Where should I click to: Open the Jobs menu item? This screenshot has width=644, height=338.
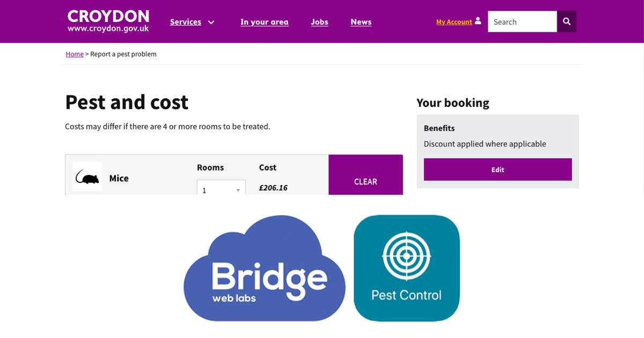click(x=319, y=22)
